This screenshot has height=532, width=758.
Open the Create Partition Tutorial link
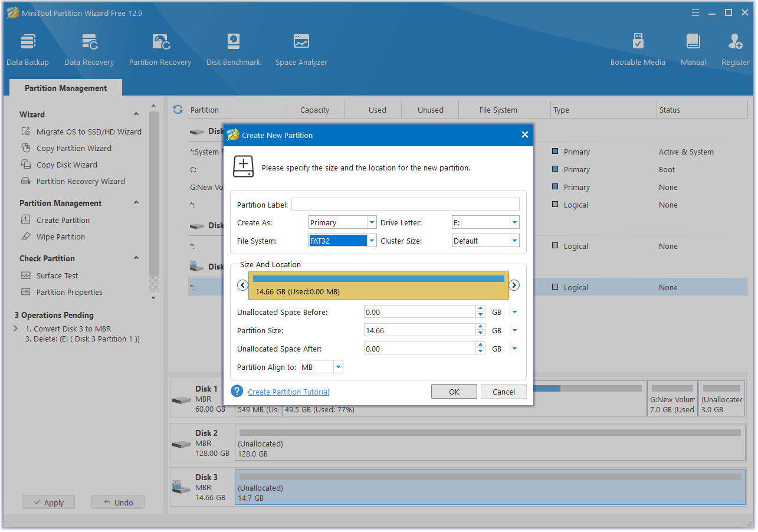click(288, 392)
